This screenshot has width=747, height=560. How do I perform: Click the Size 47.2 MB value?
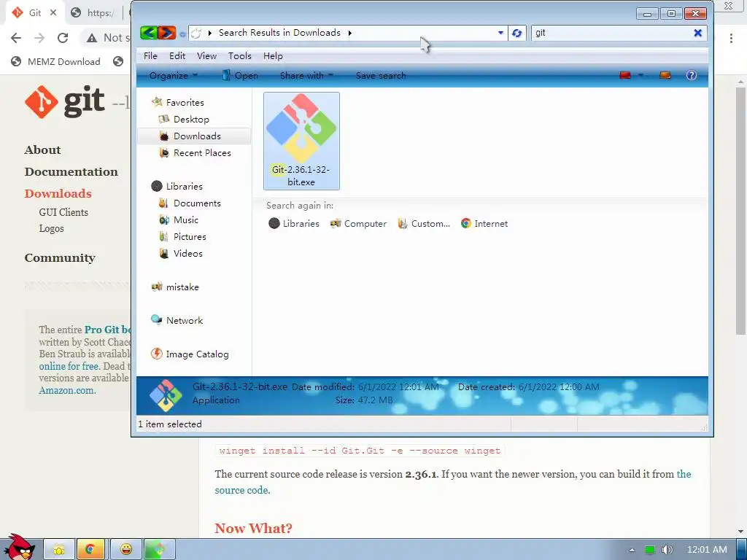376,400
